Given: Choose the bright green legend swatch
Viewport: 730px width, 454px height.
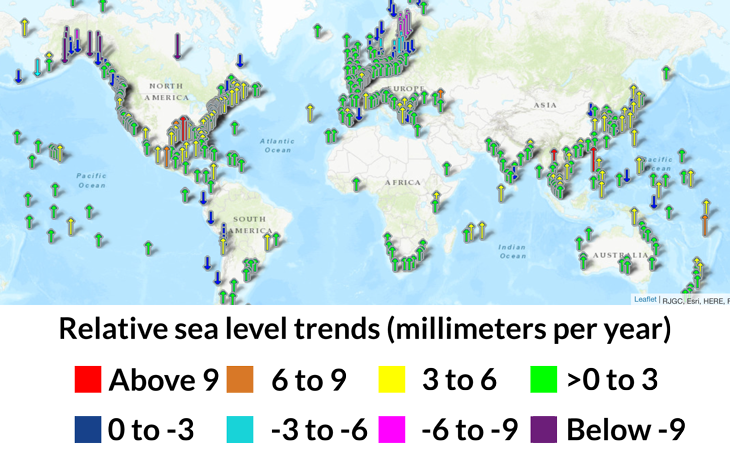Looking at the screenshot, I should tap(543, 380).
